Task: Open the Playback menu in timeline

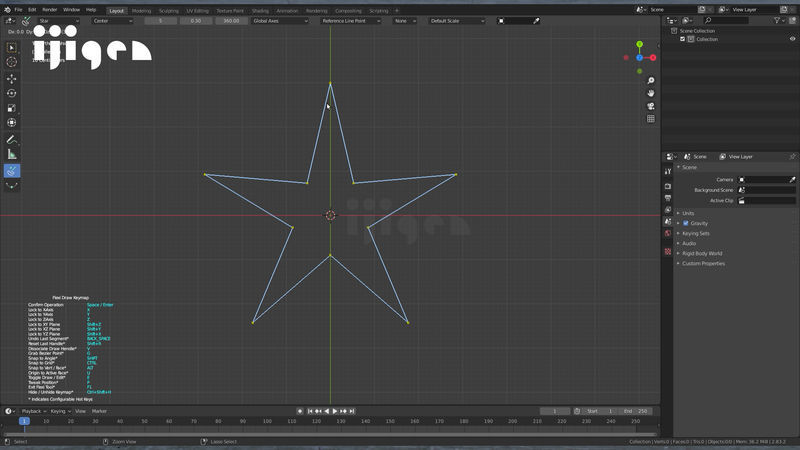Action: [34, 411]
